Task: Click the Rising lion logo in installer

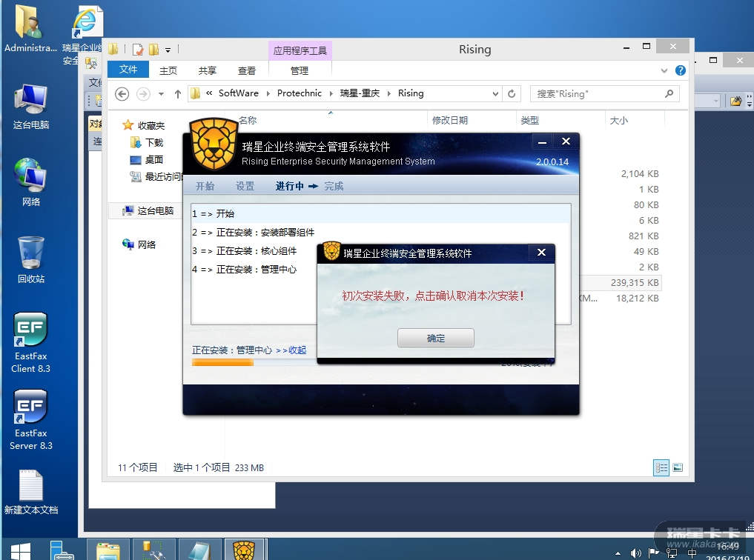Action: tap(214, 144)
